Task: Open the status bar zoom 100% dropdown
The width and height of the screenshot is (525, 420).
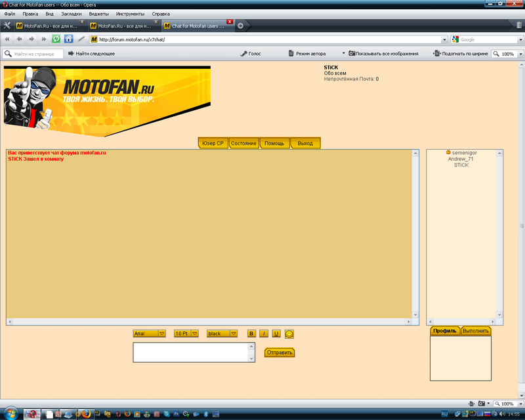Action: coord(520,404)
